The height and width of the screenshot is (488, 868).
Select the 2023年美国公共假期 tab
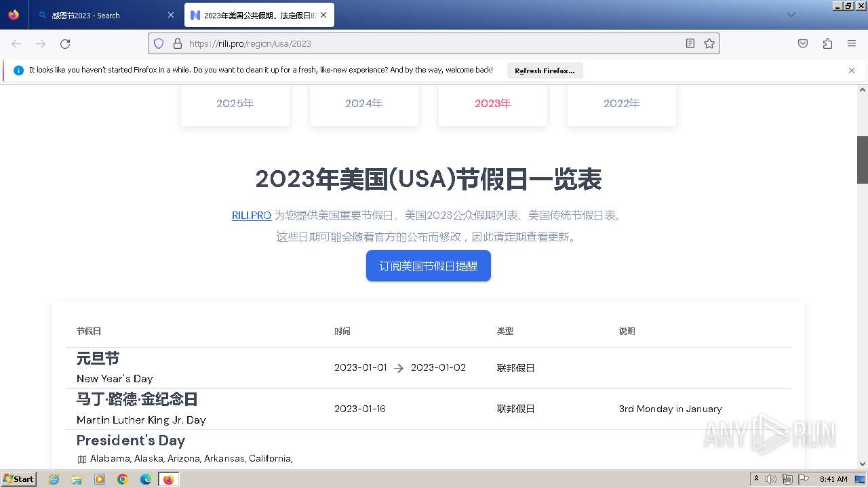pyautogui.click(x=259, y=15)
